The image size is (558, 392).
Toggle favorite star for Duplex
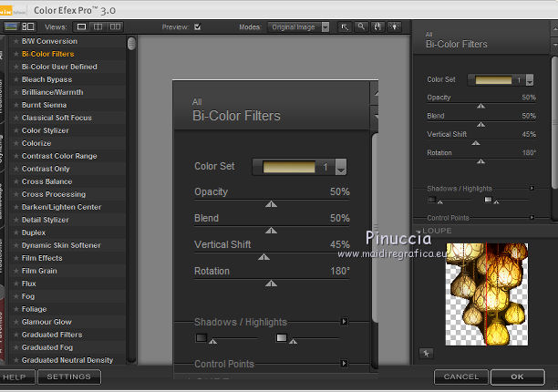point(15,232)
